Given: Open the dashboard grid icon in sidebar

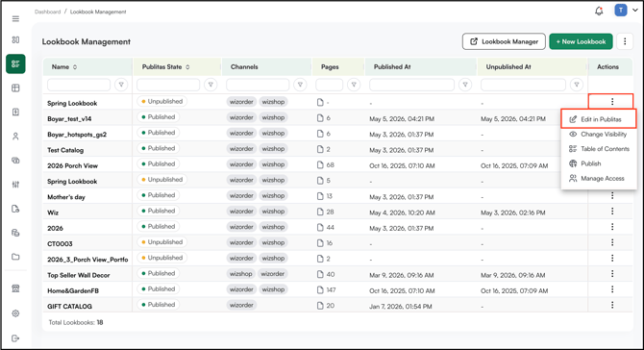Looking at the screenshot, I should click(x=15, y=39).
